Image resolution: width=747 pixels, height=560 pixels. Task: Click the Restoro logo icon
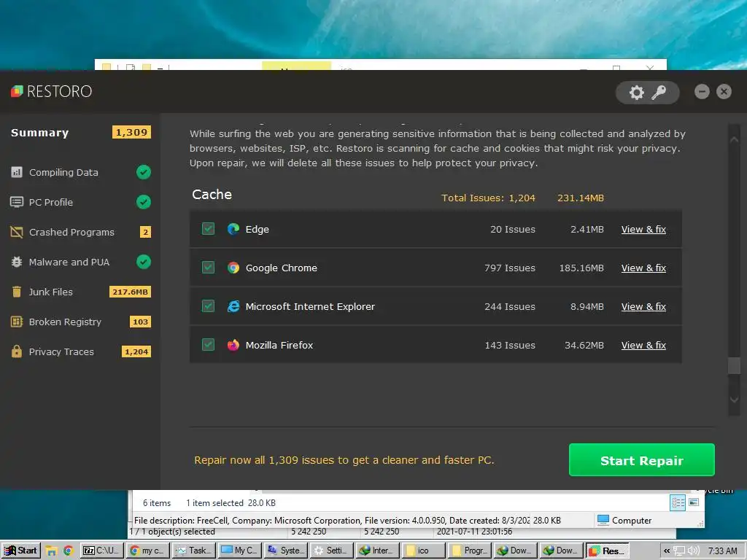18,91
